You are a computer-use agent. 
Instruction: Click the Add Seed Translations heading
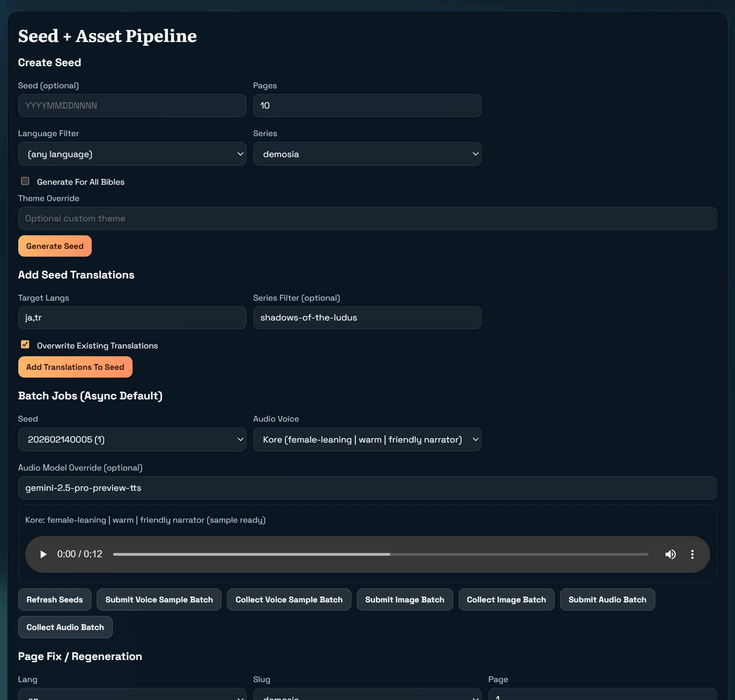click(76, 275)
